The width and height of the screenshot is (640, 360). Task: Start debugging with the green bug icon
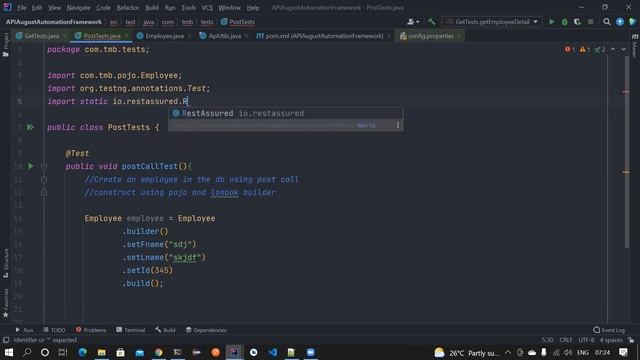tap(564, 22)
